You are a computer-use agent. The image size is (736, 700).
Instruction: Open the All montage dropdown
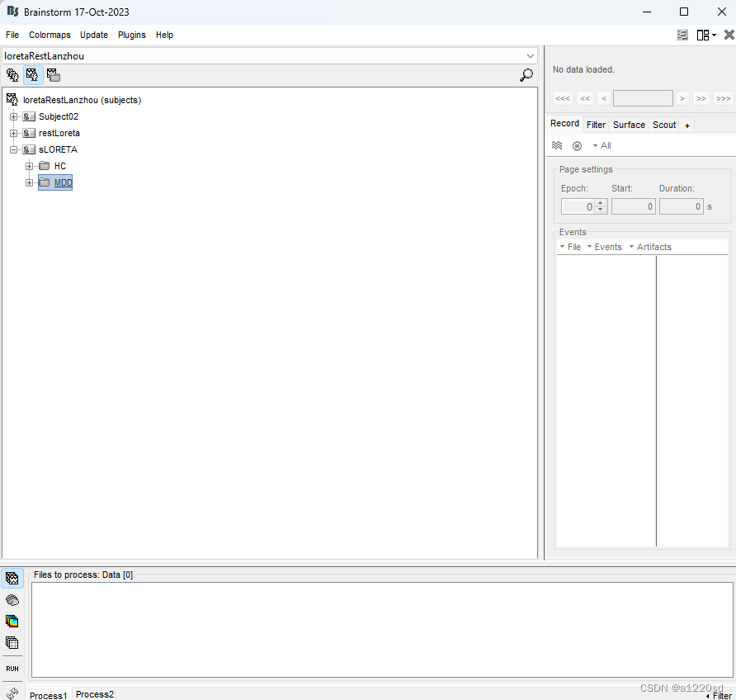[x=602, y=145]
